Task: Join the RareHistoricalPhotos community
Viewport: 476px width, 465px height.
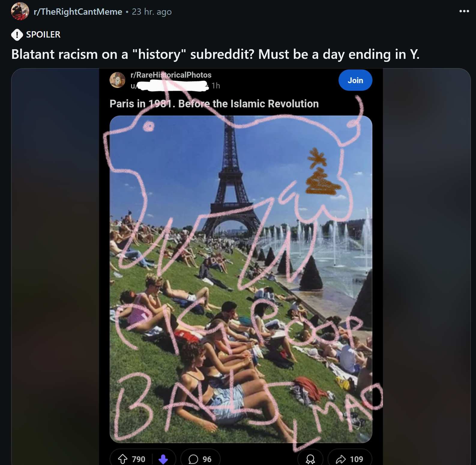Action: pos(355,80)
